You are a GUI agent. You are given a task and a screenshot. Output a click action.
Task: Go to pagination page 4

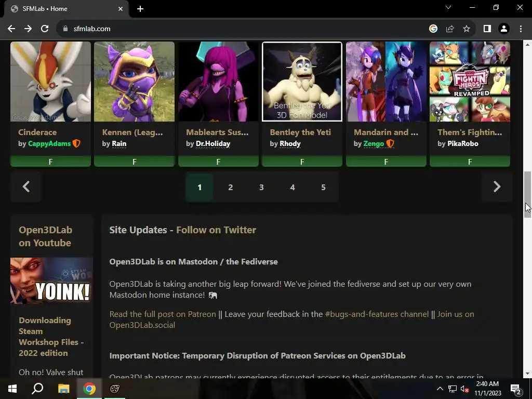coord(292,187)
